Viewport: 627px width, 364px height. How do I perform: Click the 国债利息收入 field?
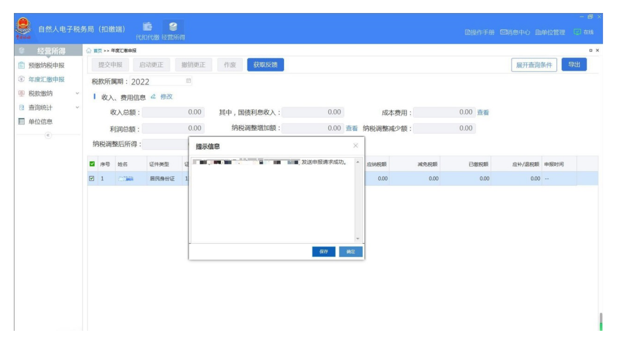313,112
